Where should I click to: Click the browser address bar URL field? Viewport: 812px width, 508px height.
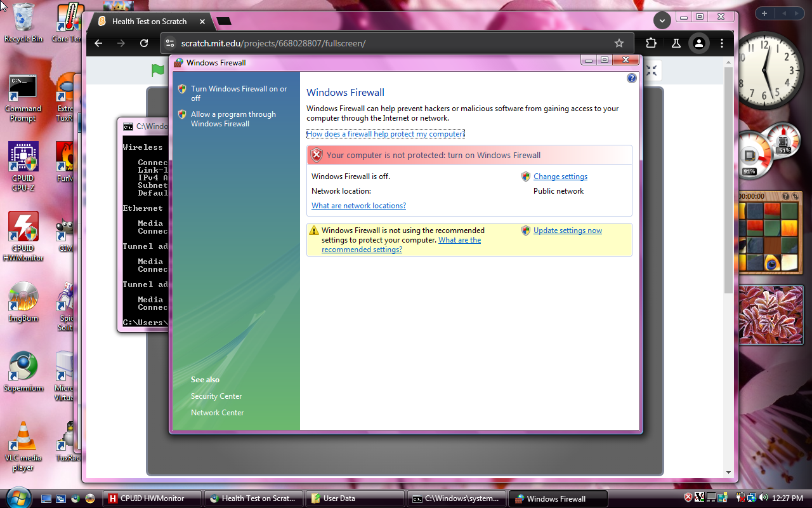[x=381, y=43]
